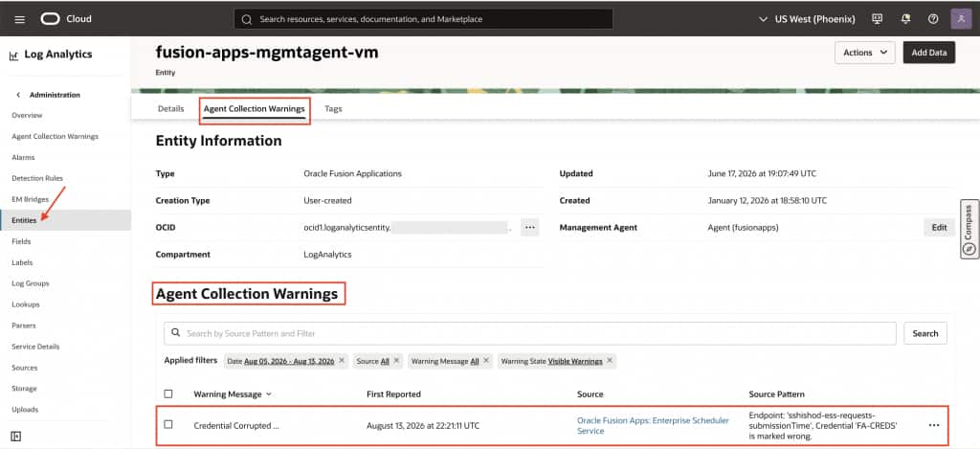Open Fields in the sidebar
The height and width of the screenshot is (449, 980).
21,241
